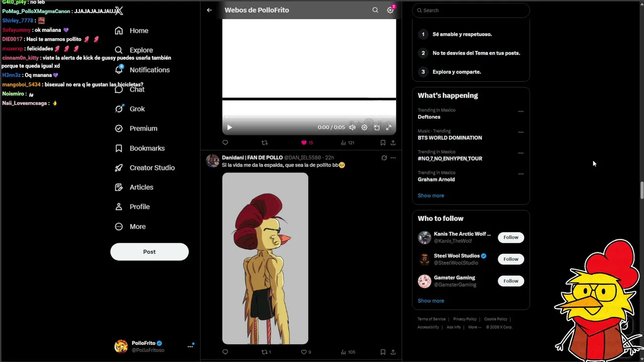The image size is (644, 362).
Task: Open the Terms of Service link
Action: 432,319
